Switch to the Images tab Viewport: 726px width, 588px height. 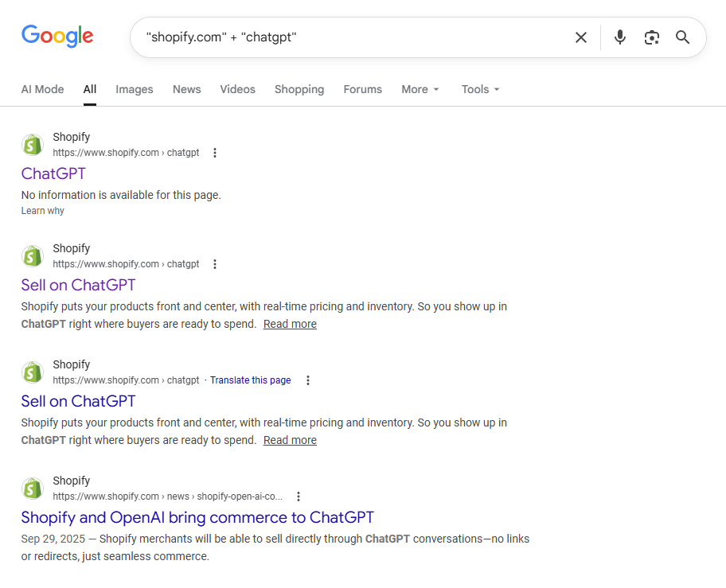pos(134,89)
